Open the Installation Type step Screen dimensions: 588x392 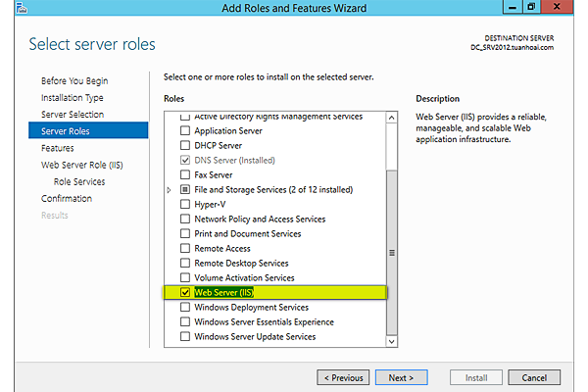(x=72, y=98)
